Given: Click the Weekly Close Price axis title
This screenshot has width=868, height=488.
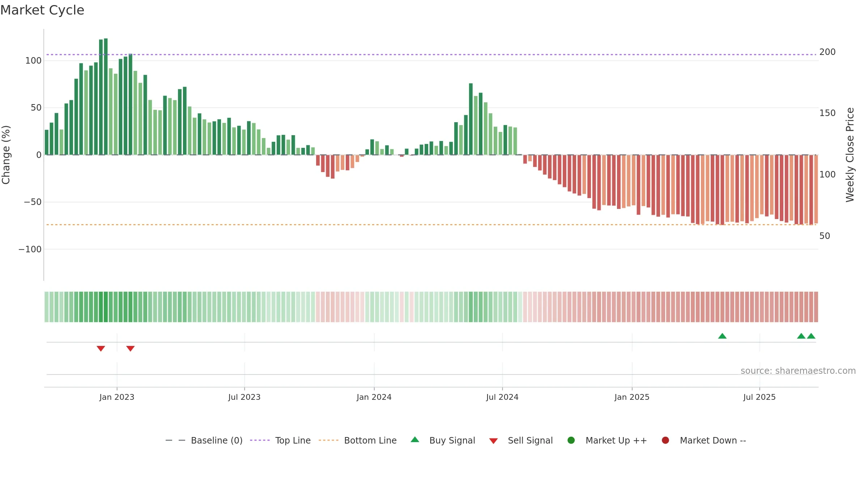Looking at the screenshot, I should pyautogui.click(x=850, y=155).
